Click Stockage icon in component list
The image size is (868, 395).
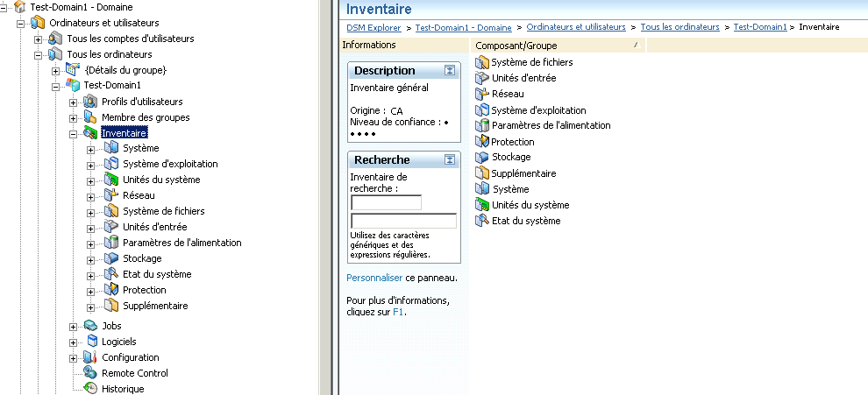[x=482, y=157]
